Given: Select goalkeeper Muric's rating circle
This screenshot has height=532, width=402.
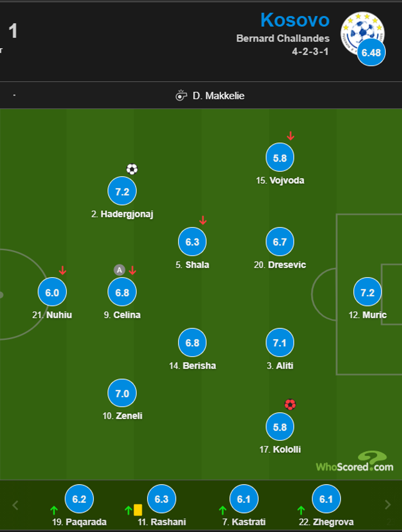Looking at the screenshot, I should [x=367, y=292].
